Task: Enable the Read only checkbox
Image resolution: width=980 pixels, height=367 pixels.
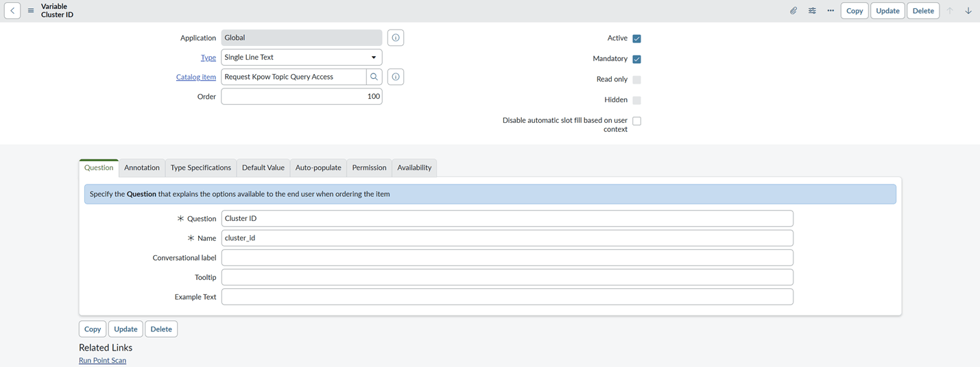Action: click(637, 80)
